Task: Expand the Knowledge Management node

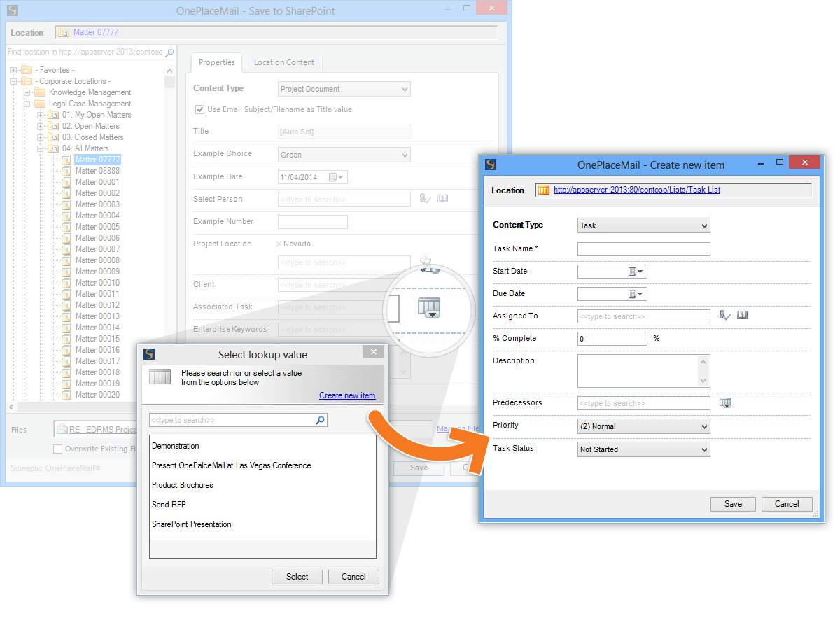Action: pos(27,92)
